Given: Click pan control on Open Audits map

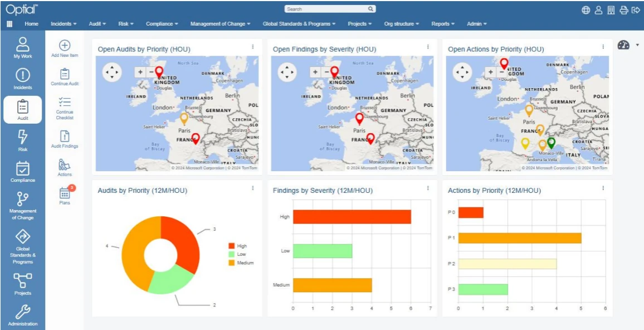Looking at the screenshot, I should (112, 72).
